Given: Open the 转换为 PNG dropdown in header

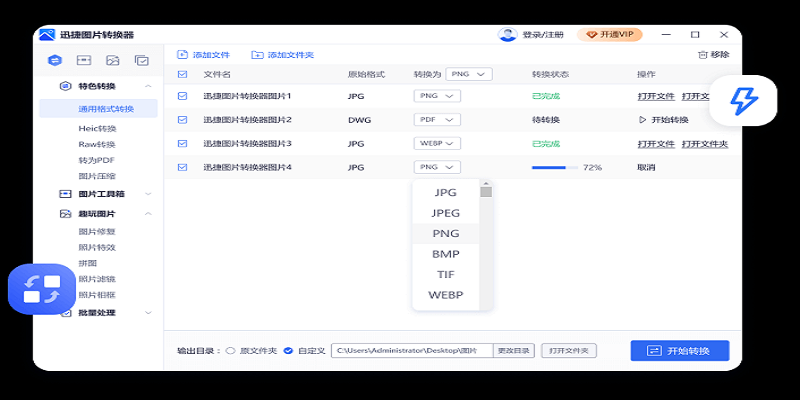Looking at the screenshot, I should coord(469,74).
